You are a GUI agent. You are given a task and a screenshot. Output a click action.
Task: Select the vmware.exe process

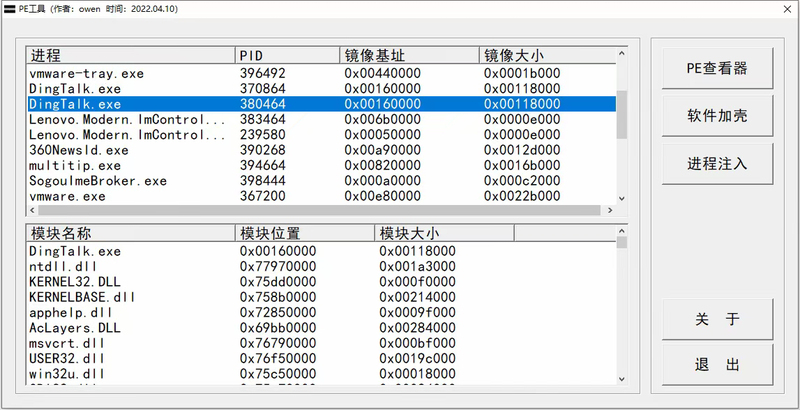[321, 196]
